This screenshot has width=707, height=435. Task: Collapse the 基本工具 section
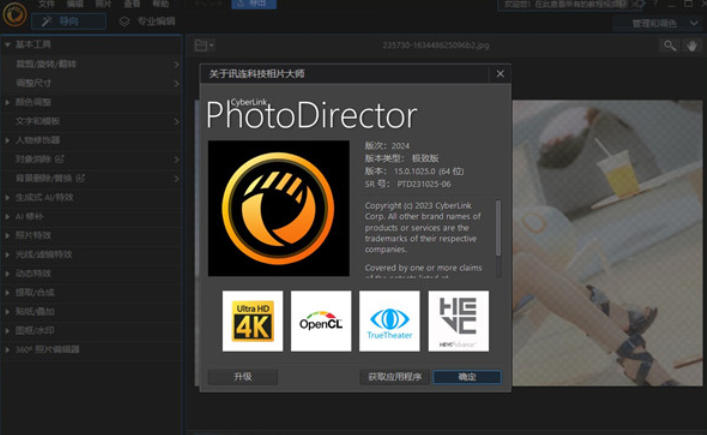tap(92, 45)
